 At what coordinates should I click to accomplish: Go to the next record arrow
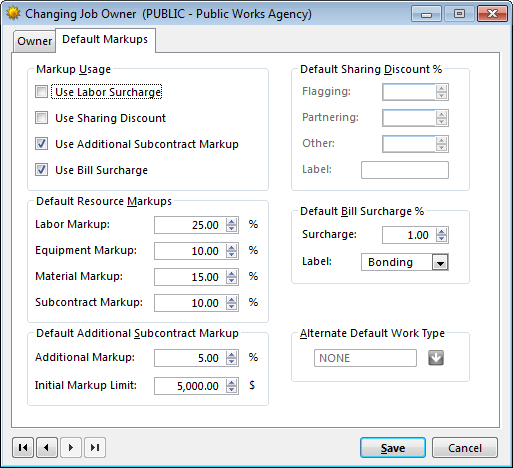point(71,447)
